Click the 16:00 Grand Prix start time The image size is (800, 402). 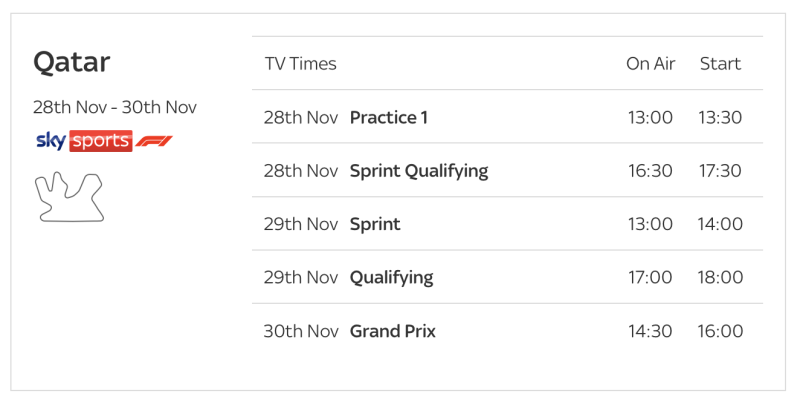pyautogui.click(x=720, y=331)
